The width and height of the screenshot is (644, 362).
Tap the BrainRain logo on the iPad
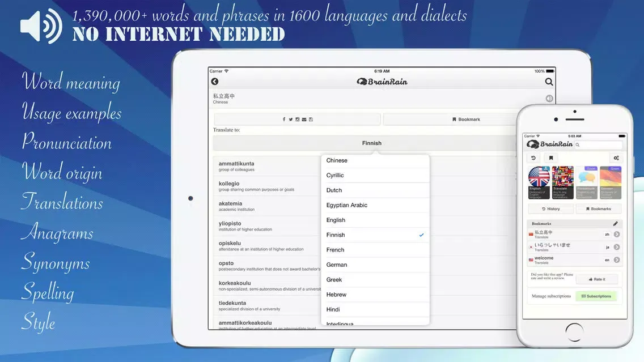click(x=382, y=82)
